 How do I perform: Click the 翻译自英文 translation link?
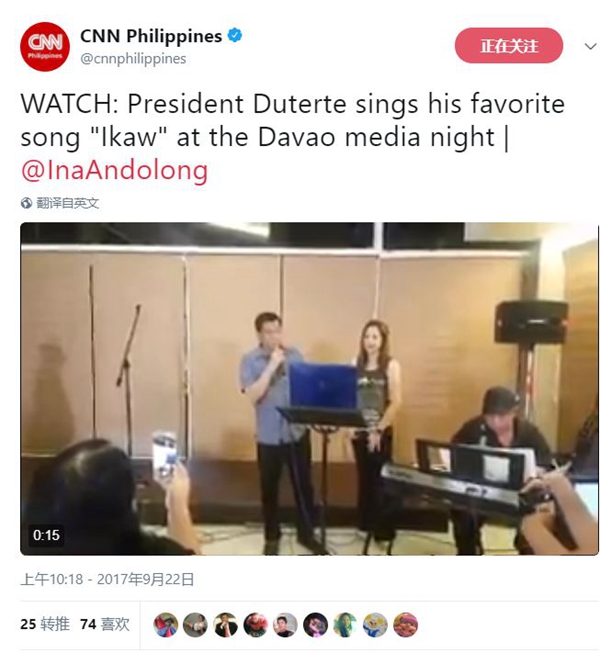(x=68, y=203)
